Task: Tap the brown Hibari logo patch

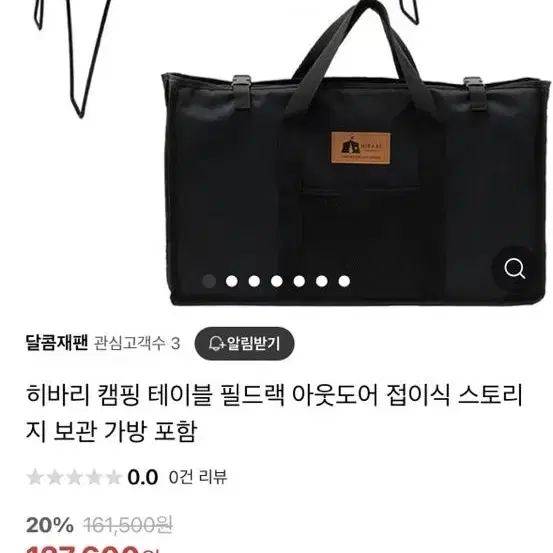Action: point(360,148)
